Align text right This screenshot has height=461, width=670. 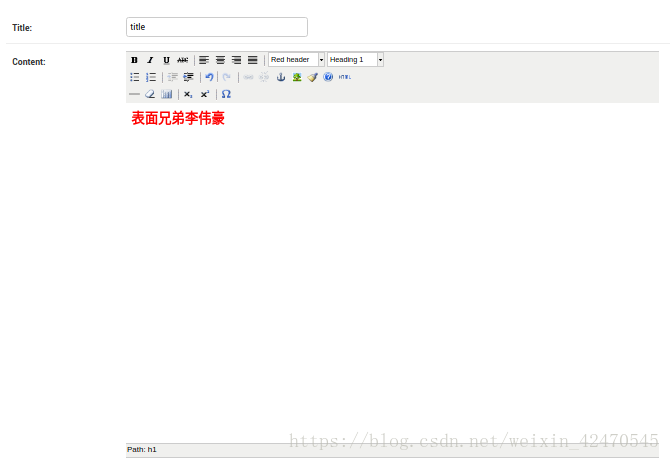click(236, 60)
